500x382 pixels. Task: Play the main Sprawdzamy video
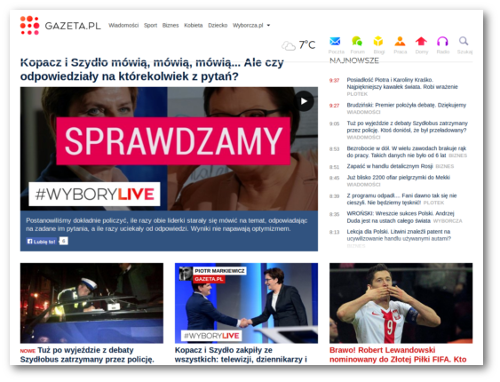[304, 101]
